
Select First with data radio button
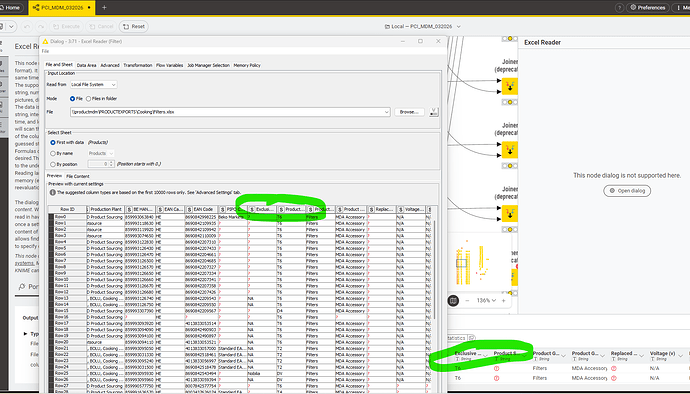point(53,143)
